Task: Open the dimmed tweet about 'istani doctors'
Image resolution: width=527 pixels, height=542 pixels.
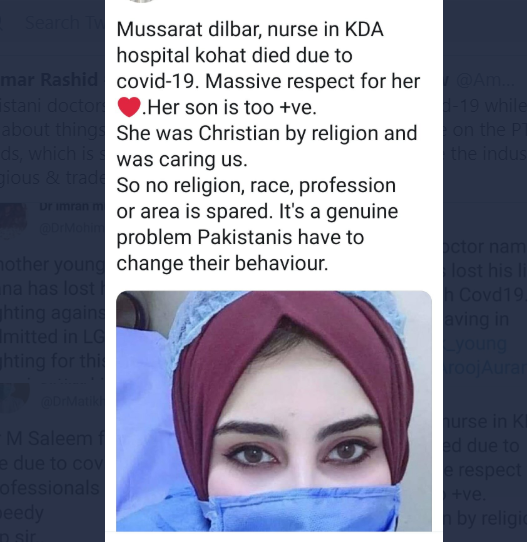Action: [53, 142]
